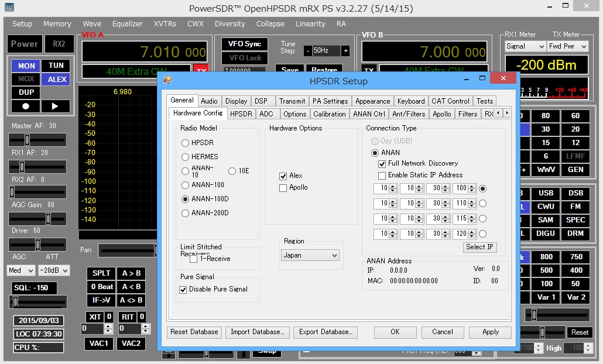This screenshot has height=364, width=603.
Task: Click the Tune Step plus button
Action: click(x=346, y=50)
